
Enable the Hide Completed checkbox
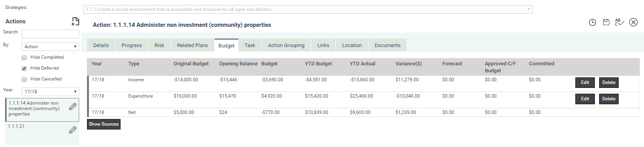tap(24, 58)
